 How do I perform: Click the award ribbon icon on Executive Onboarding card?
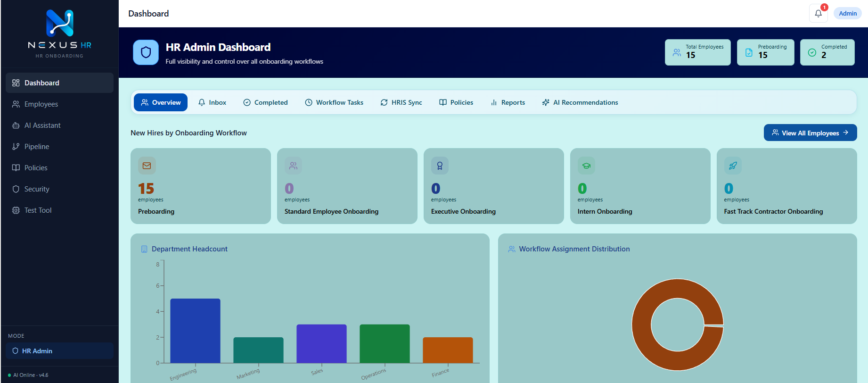(x=440, y=166)
